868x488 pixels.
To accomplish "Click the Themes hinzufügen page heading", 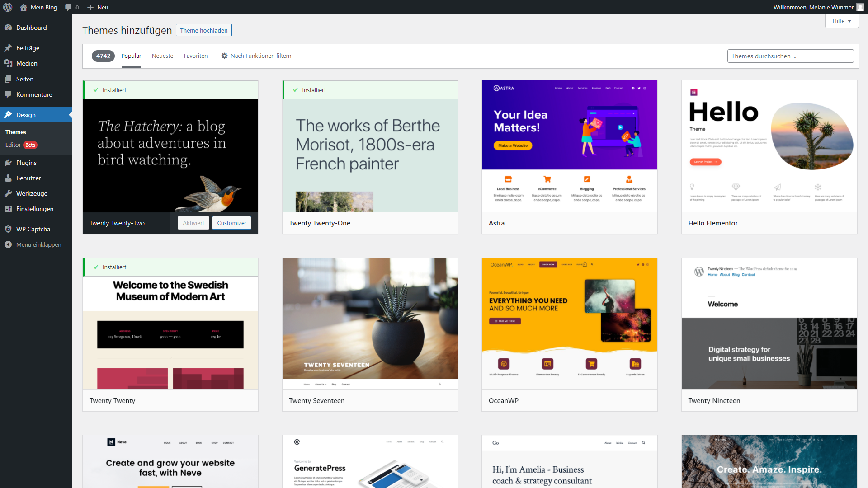I will pos(127,30).
